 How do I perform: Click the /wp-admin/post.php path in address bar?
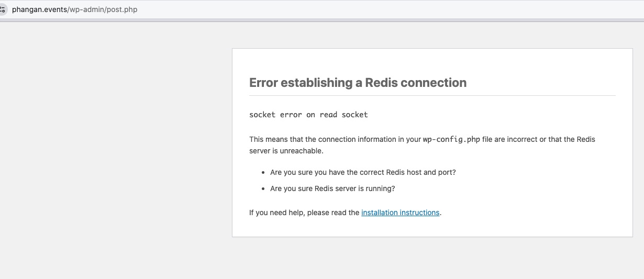tap(103, 9)
